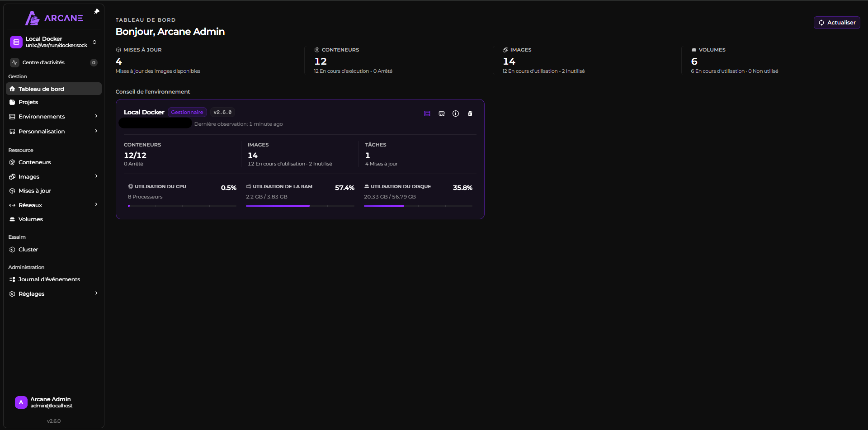Click the Mises à jour sidebar icon
Image resolution: width=868 pixels, height=430 pixels.
coord(12,191)
